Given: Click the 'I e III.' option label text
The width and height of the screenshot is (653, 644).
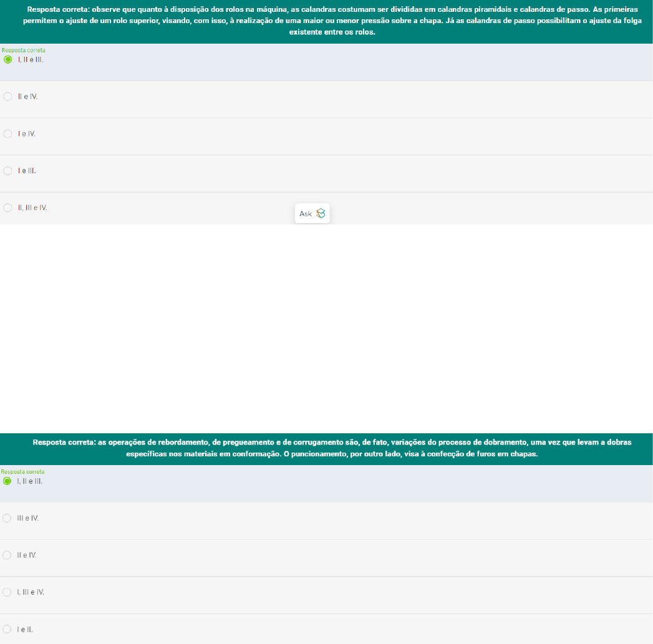Looking at the screenshot, I should click(27, 170).
